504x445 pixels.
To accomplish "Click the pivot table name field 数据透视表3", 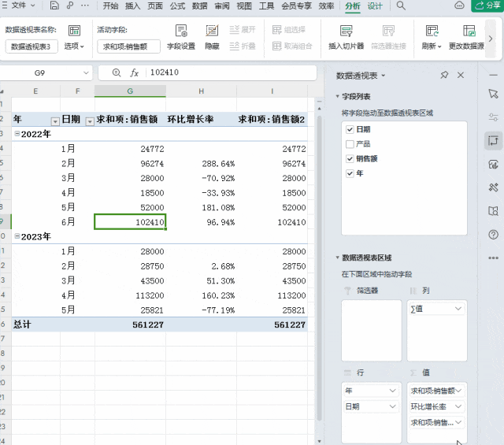I will [x=31, y=46].
